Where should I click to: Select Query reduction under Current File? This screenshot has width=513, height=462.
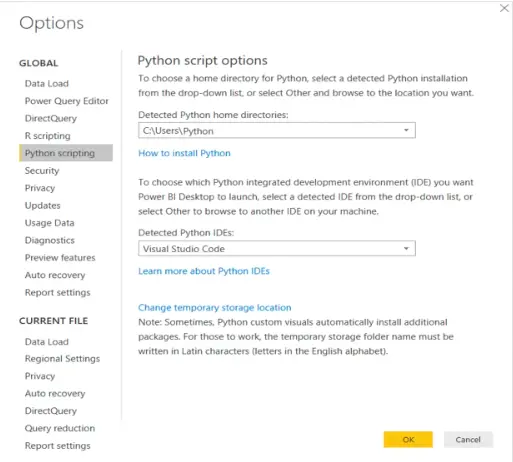coord(60,428)
